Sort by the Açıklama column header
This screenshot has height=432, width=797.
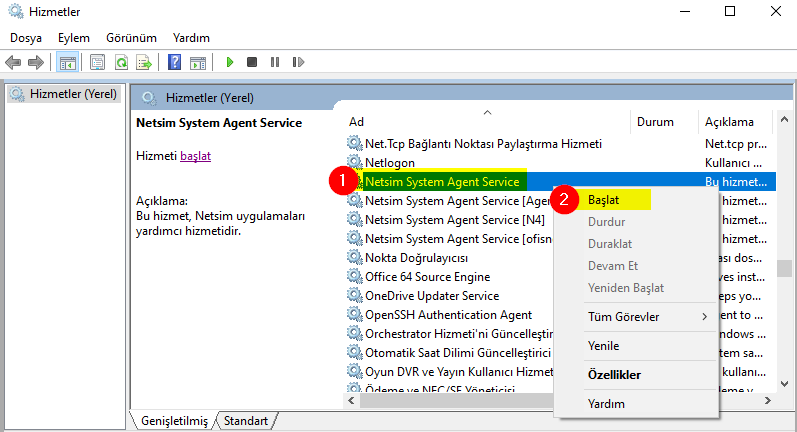click(x=737, y=121)
